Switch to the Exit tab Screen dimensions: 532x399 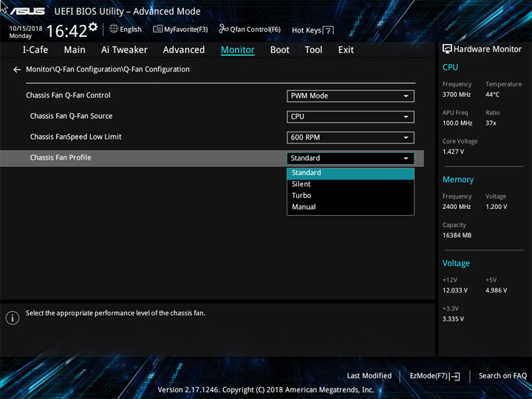(346, 50)
